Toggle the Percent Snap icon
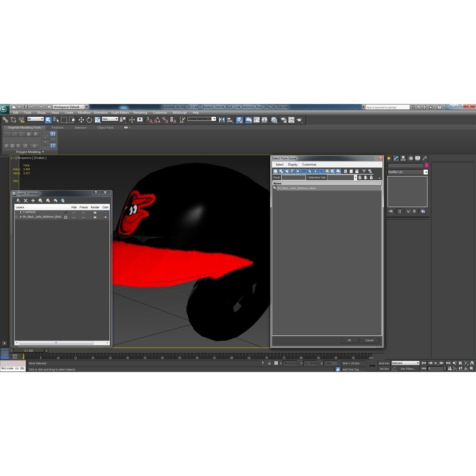The image size is (476, 476). point(165,120)
